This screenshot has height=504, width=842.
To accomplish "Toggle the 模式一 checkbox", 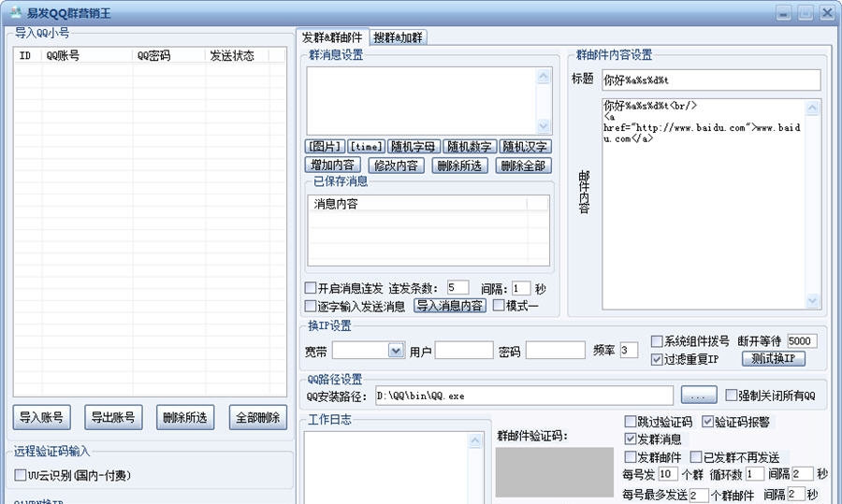I will click(499, 306).
